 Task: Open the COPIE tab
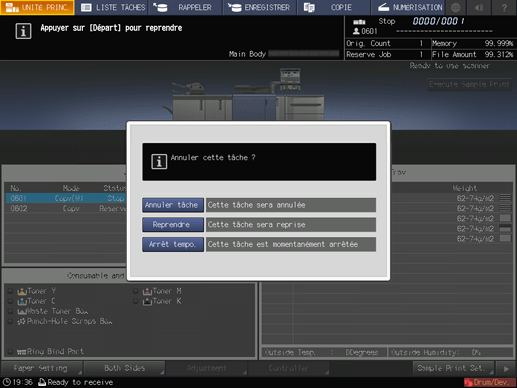pos(333,7)
